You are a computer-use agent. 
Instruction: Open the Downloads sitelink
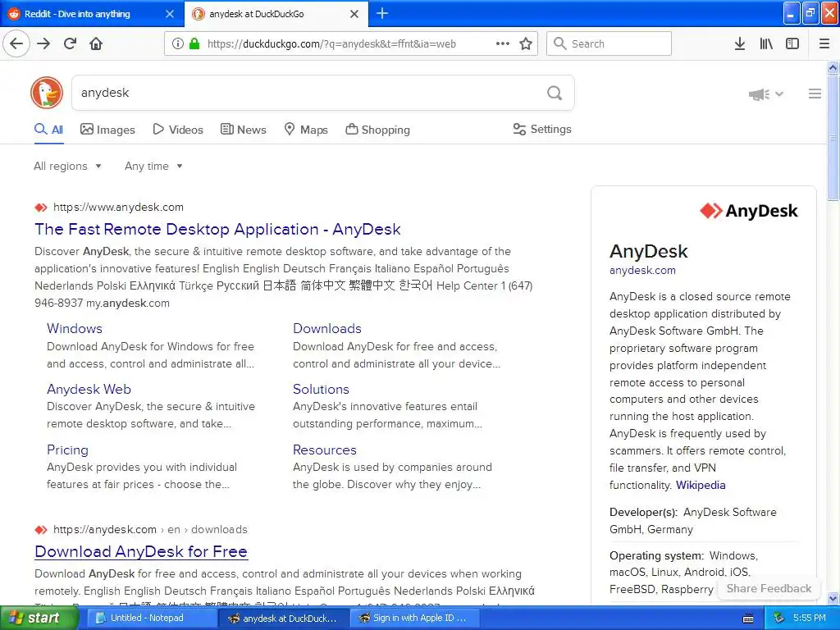[x=326, y=328]
